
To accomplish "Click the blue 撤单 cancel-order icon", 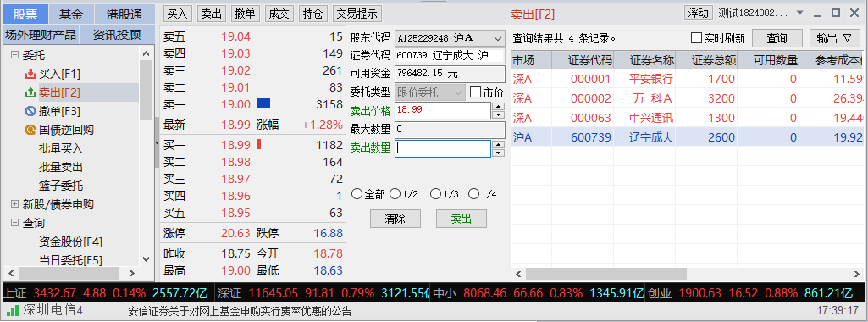I will (30, 111).
